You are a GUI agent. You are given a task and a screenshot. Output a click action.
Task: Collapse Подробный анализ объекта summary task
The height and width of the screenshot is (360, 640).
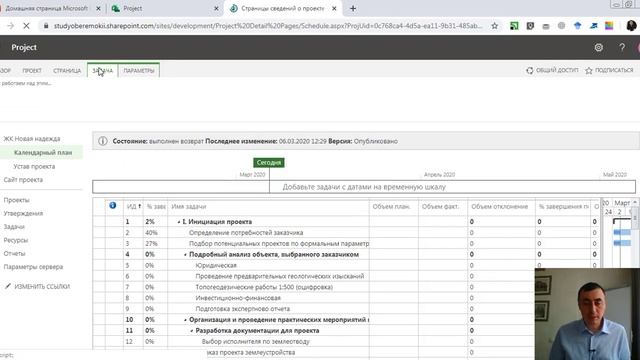pyautogui.click(x=185, y=255)
